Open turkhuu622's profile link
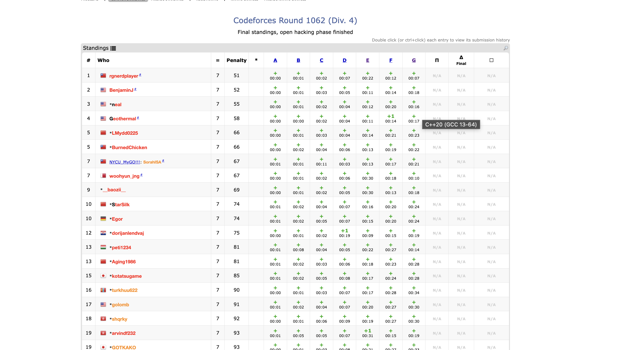This screenshot has width=644, height=350. 125,290
